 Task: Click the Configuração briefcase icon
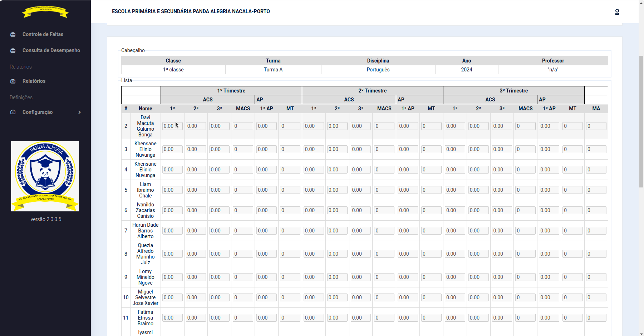(13, 112)
